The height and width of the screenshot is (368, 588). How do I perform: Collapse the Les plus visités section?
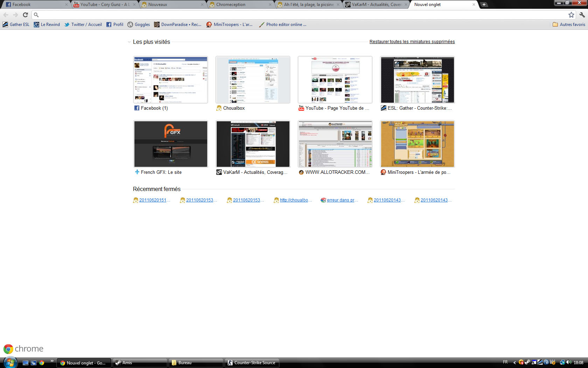pos(129,42)
